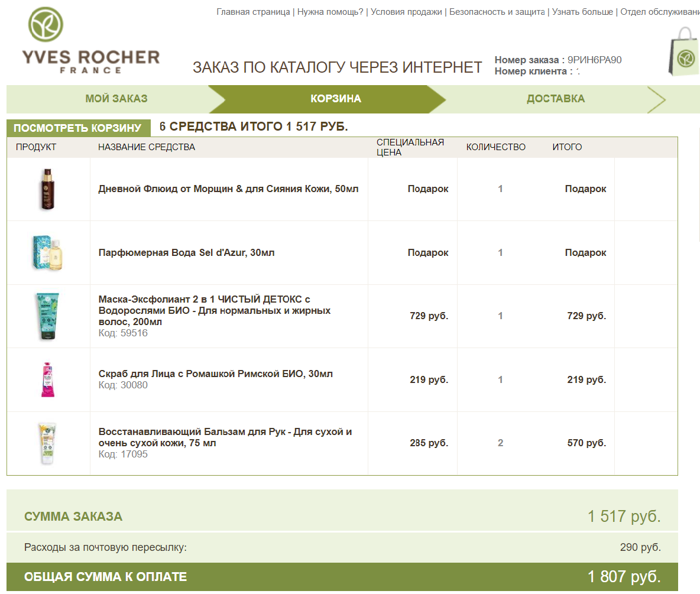Open Отдел обслуживания link

click(660, 12)
